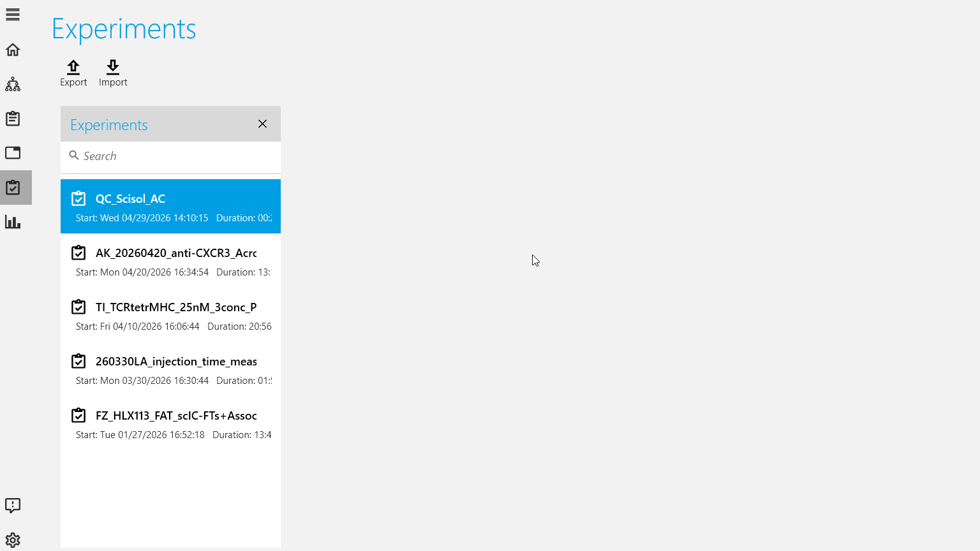Viewport: 980px width, 551px height.
Task: Click start time Fri 04/10/2026 16:06:44
Action: click(138, 327)
